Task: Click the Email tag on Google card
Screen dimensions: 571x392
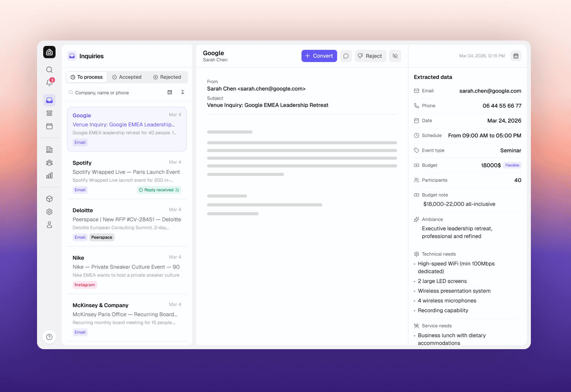Action: [x=80, y=142]
